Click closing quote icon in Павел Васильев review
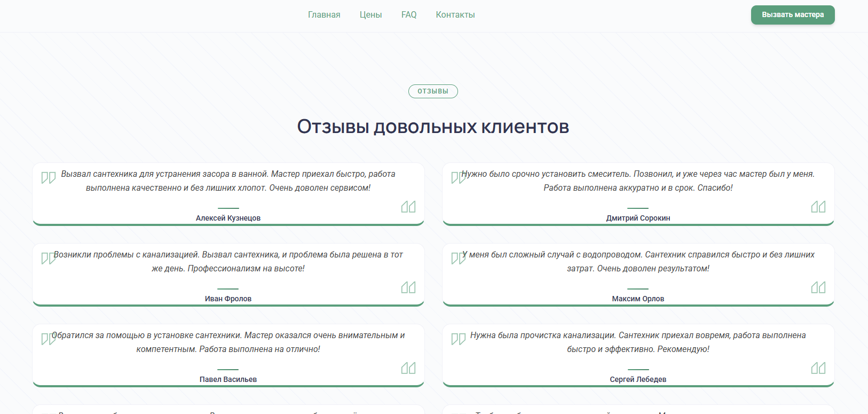The image size is (868, 414). 408,368
